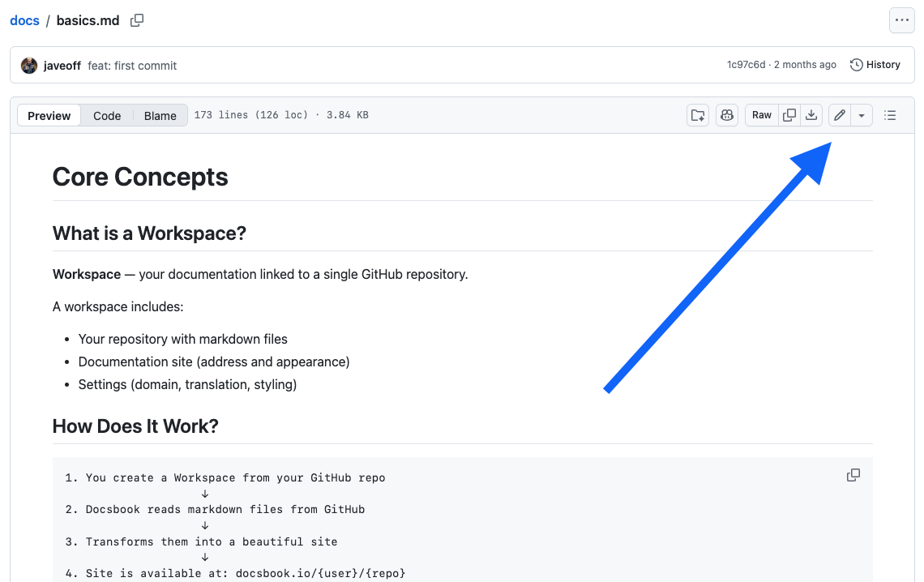924x582 pixels.
Task: Click 'Your repository with markdown files' bullet
Action: tap(182, 340)
